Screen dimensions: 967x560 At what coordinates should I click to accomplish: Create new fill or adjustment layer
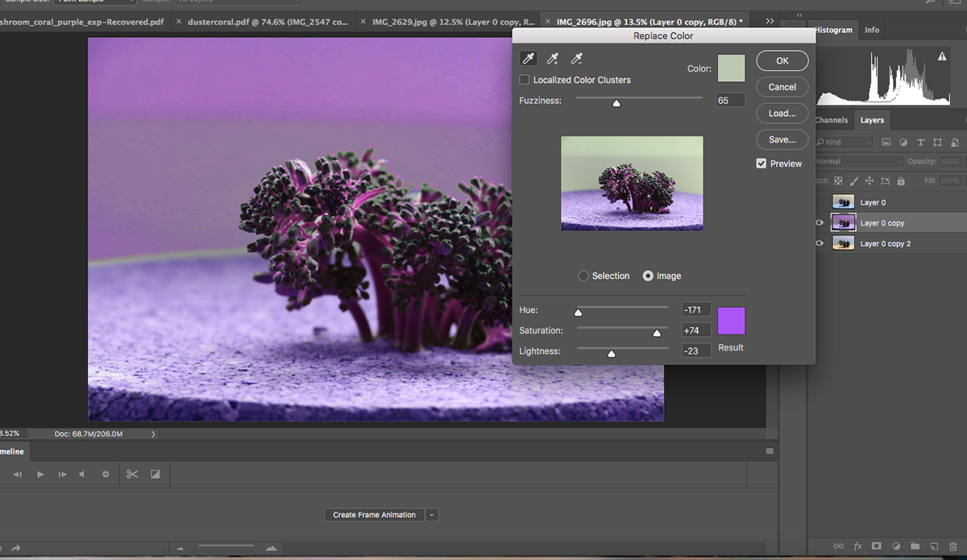click(896, 546)
